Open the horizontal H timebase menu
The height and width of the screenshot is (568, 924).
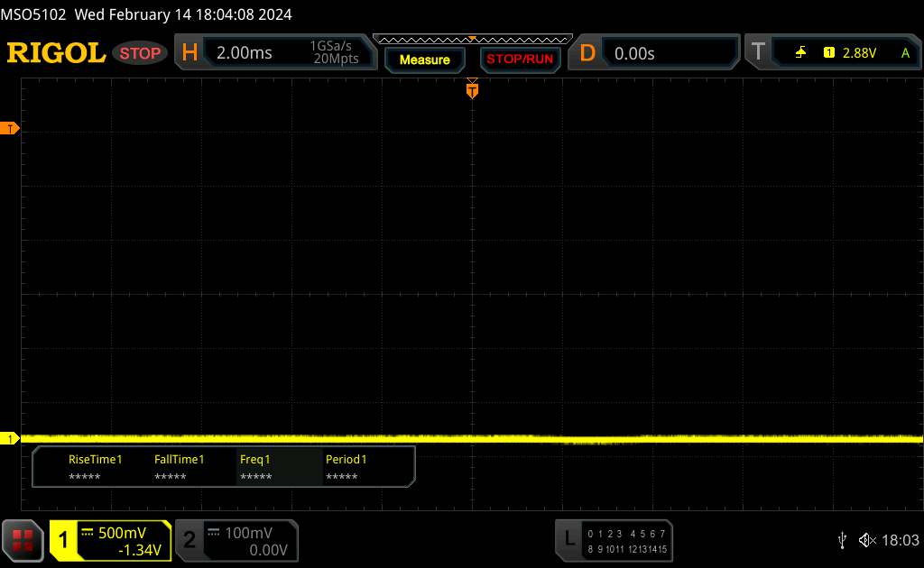pyautogui.click(x=189, y=53)
